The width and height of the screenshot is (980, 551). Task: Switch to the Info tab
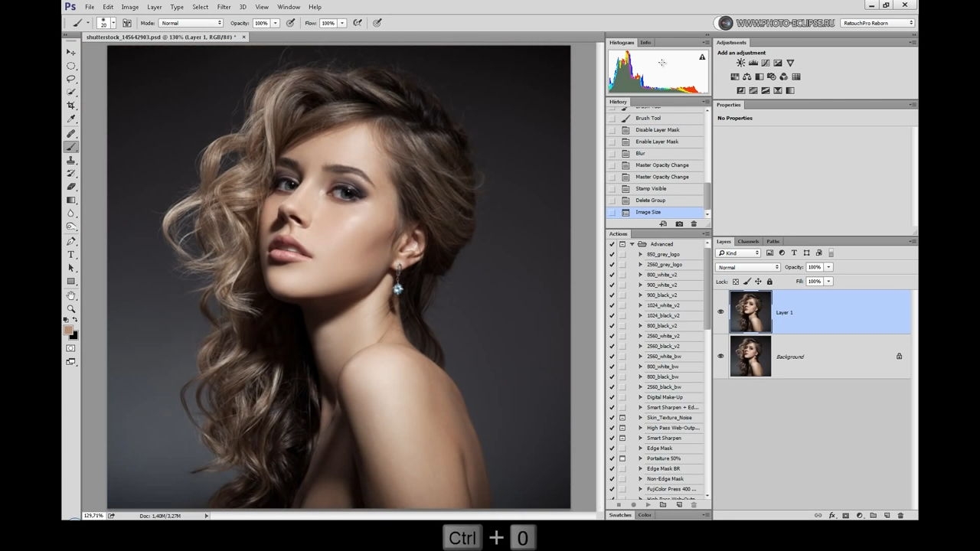(x=645, y=42)
